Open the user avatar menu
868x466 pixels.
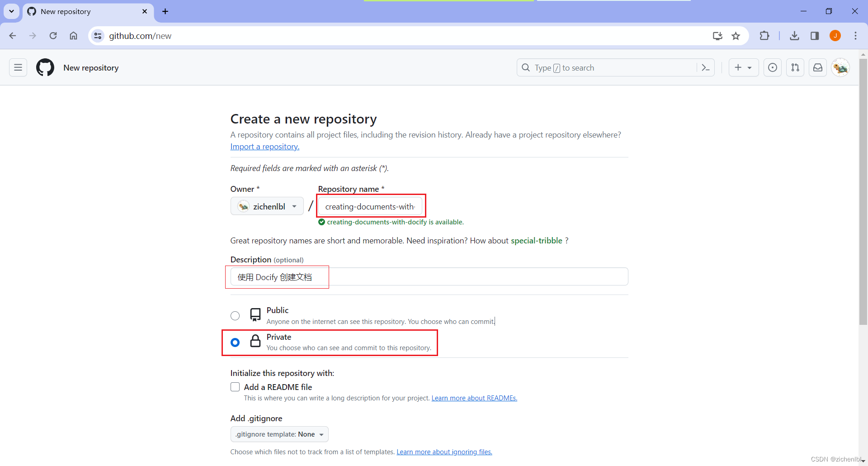point(840,67)
